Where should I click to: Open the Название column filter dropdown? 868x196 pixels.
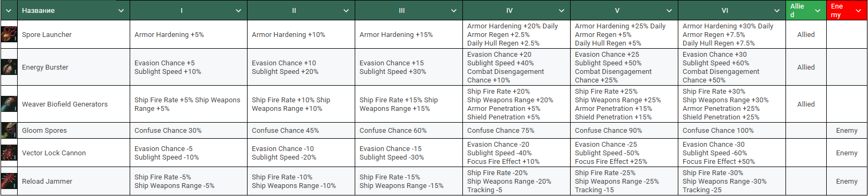121,10
